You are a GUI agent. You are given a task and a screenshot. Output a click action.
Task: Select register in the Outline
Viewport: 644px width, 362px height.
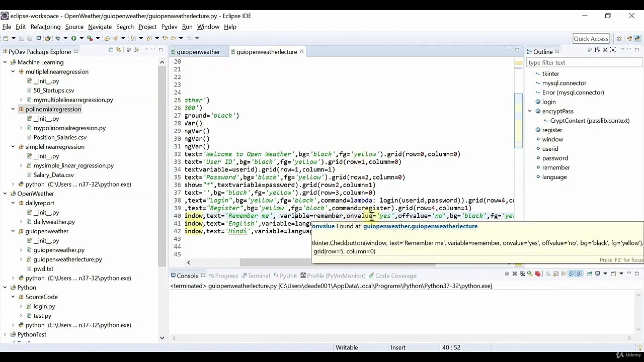[552, 130]
